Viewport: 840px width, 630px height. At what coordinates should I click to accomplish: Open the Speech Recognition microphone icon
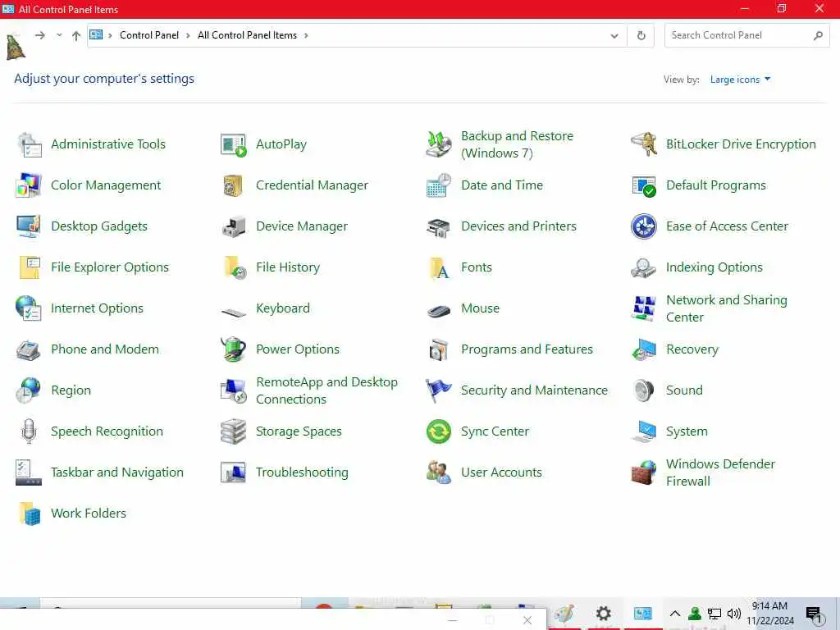29,431
